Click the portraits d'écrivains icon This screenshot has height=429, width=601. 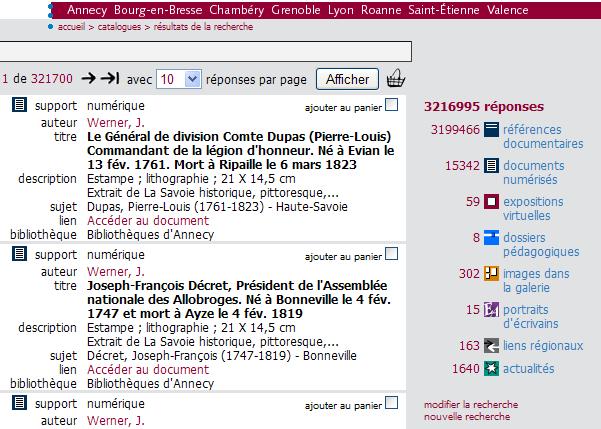coord(491,309)
